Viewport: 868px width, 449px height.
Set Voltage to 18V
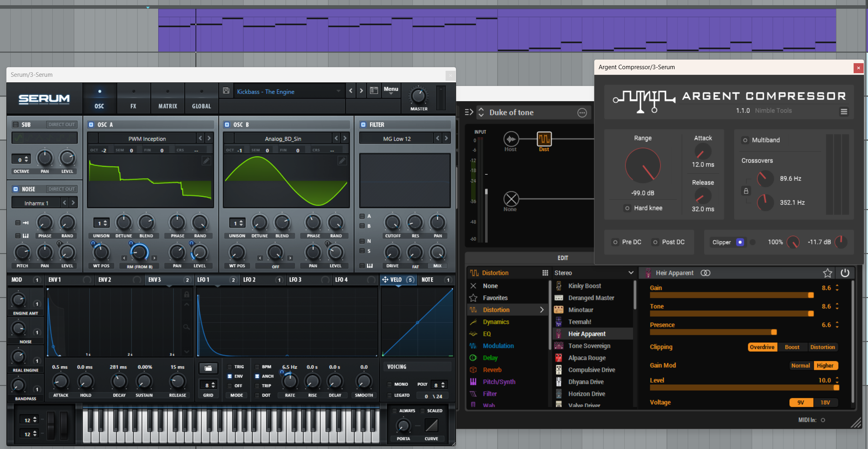[825, 403]
